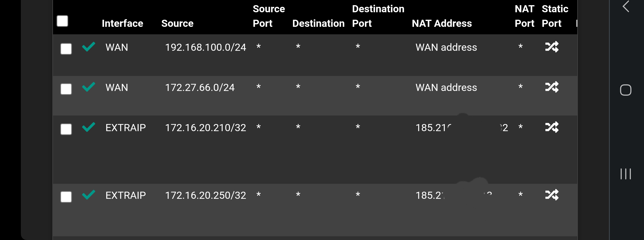Click shuffle icon on the 172.16.20.250/32 row
The height and width of the screenshot is (240, 644).
[x=552, y=195]
